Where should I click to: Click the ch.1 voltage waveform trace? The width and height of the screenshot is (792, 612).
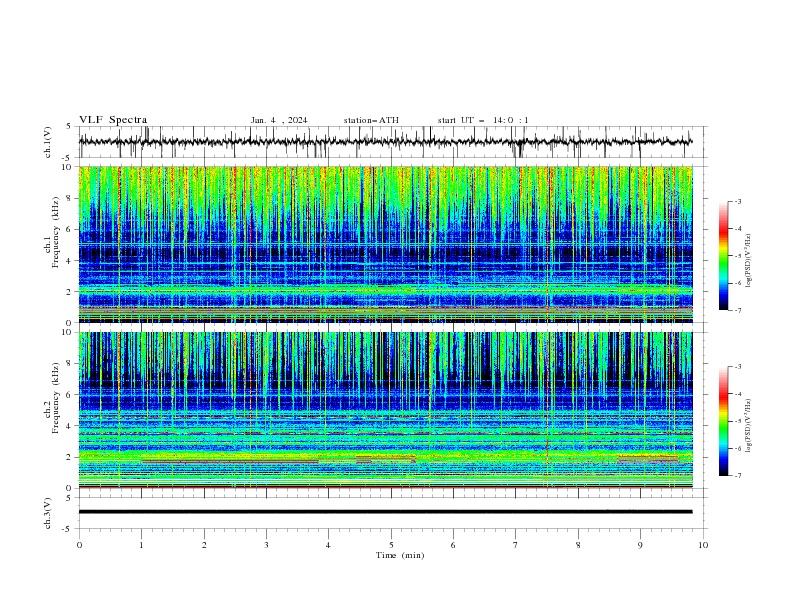[x=385, y=142]
